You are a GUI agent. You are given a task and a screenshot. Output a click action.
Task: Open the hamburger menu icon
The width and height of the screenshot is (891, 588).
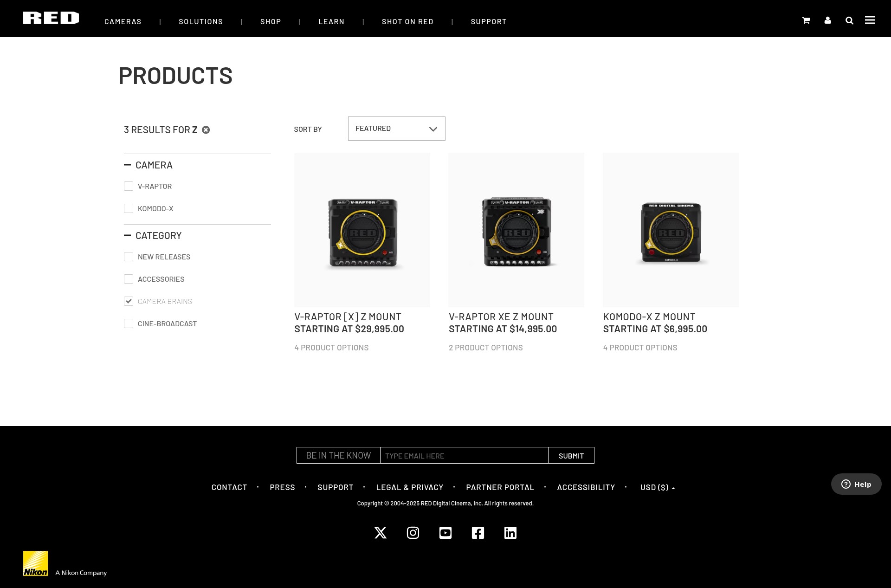tap(870, 20)
